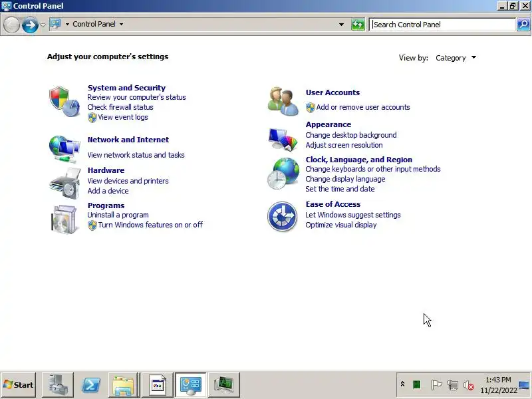This screenshot has width=532, height=399.
Task: Open Clock, Language, and Region heading link
Action: [x=359, y=160]
